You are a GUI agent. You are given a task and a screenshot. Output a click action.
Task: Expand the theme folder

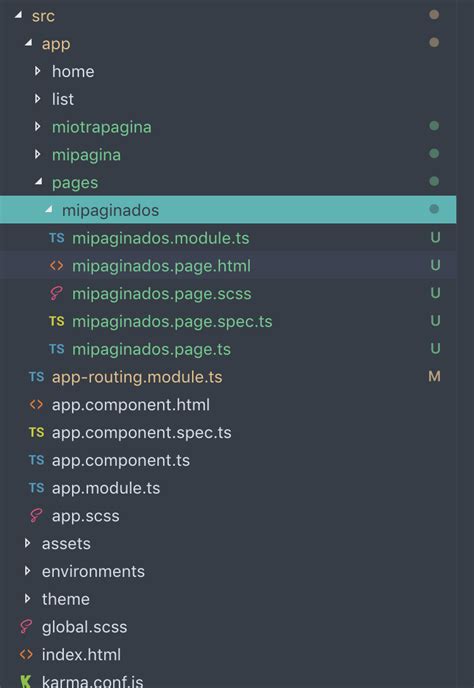27,598
